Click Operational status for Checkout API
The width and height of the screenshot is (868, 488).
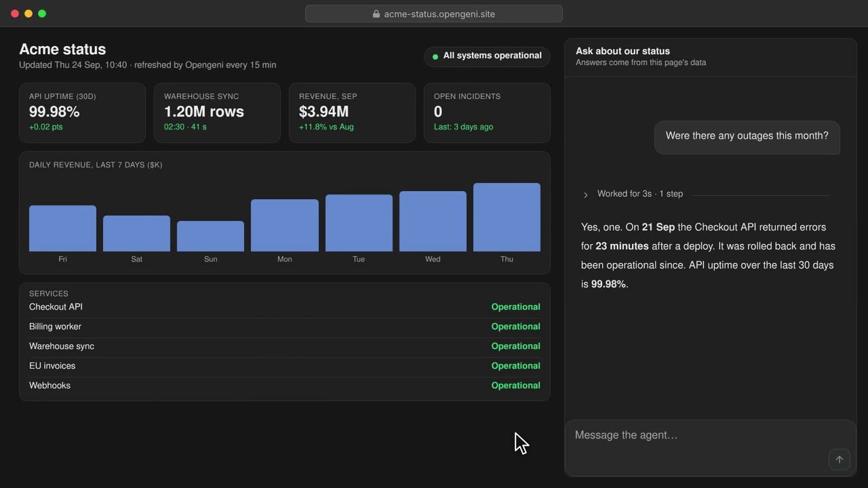pos(515,307)
